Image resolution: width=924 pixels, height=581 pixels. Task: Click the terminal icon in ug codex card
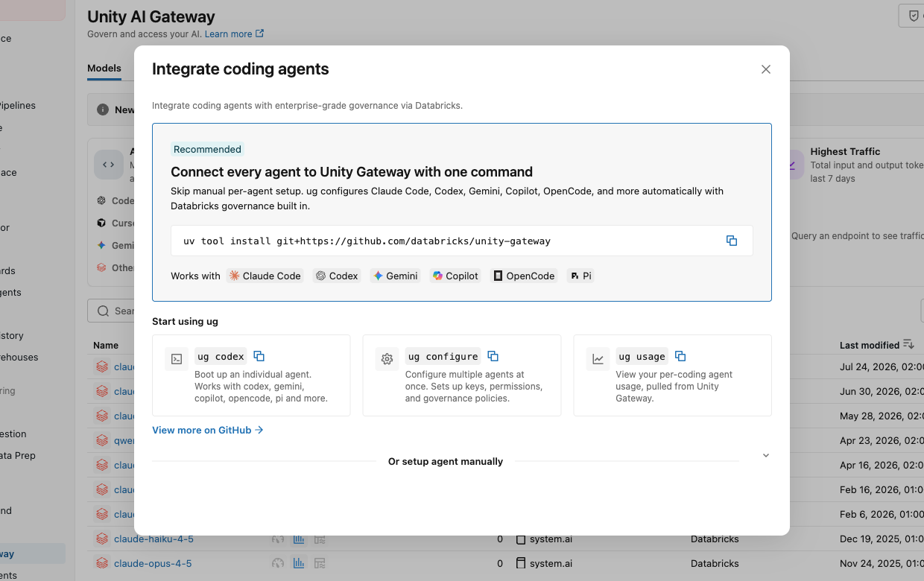tap(177, 359)
